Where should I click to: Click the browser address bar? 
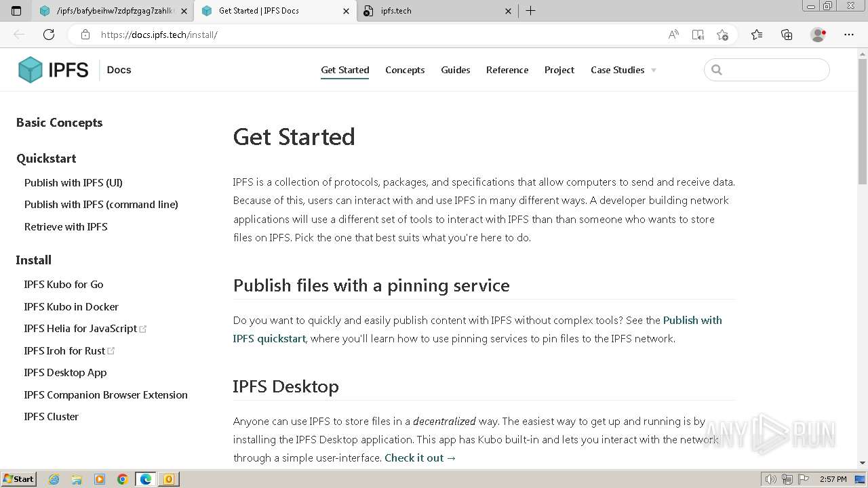click(380, 35)
